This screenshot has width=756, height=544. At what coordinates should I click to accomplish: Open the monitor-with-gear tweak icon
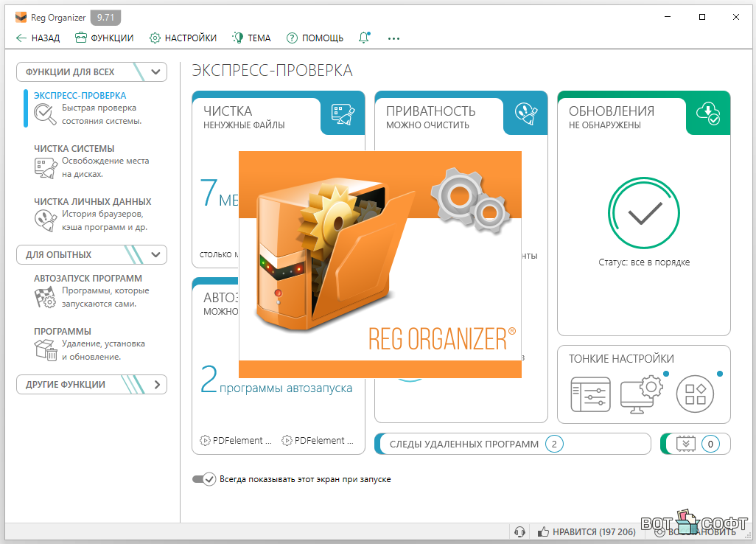coord(642,394)
